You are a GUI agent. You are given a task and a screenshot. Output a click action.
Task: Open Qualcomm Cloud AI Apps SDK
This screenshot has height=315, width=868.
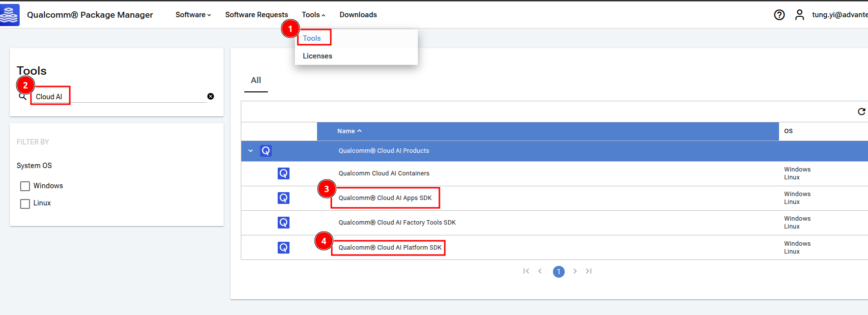coord(385,198)
